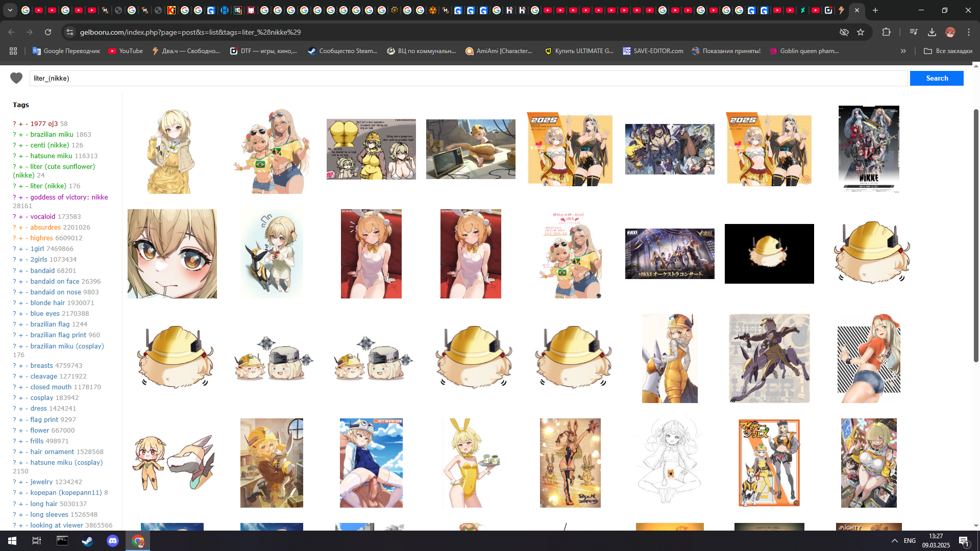Open the YouTube bookmark
This screenshot has width=980, height=551.
(x=126, y=51)
